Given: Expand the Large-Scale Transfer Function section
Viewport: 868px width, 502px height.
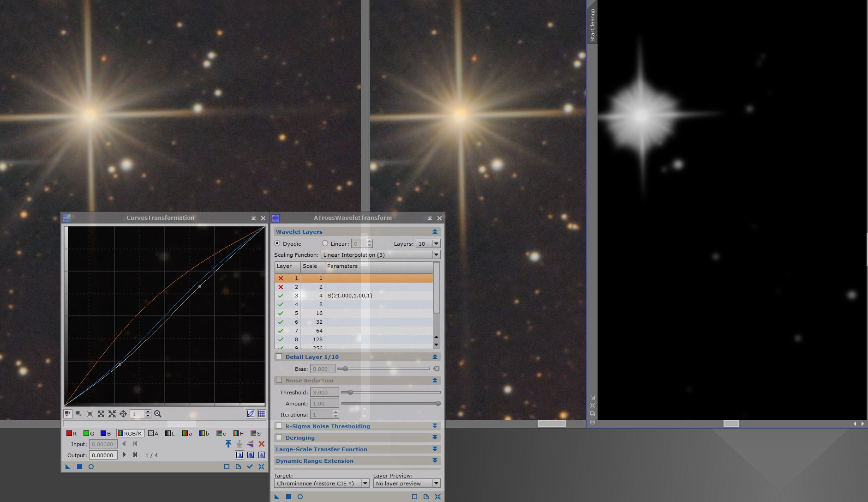Looking at the screenshot, I should click(434, 449).
